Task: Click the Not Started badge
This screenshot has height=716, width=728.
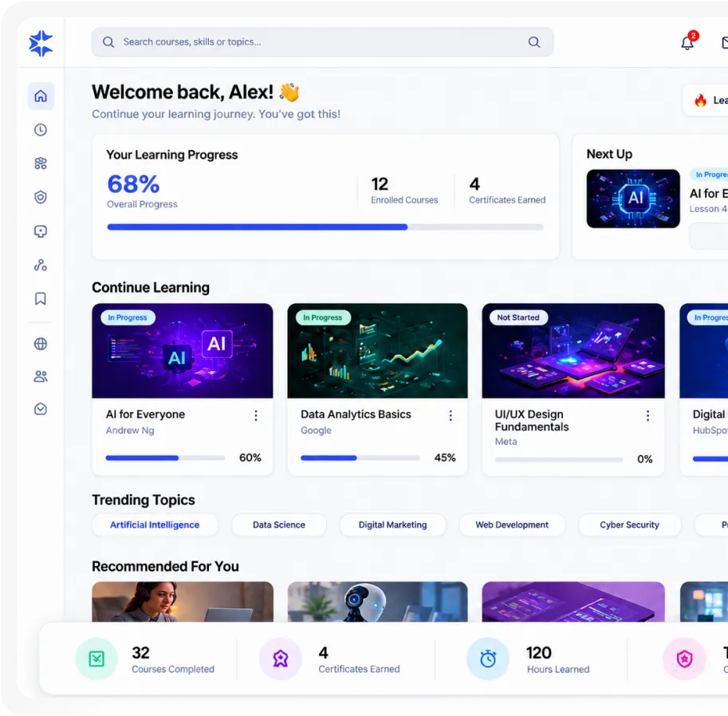Action: click(518, 317)
